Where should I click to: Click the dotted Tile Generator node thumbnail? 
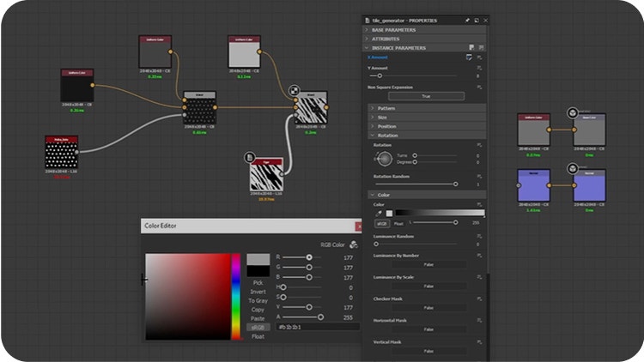[61, 153]
